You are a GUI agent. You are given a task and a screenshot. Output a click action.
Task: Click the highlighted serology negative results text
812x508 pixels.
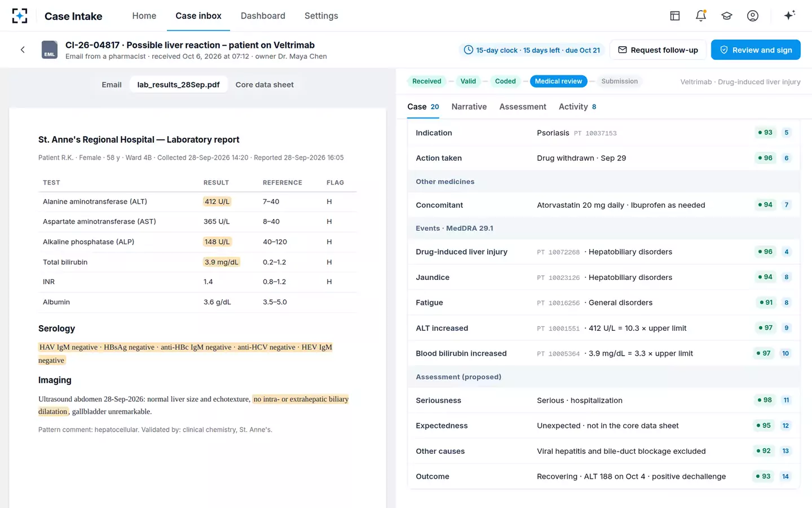point(186,353)
